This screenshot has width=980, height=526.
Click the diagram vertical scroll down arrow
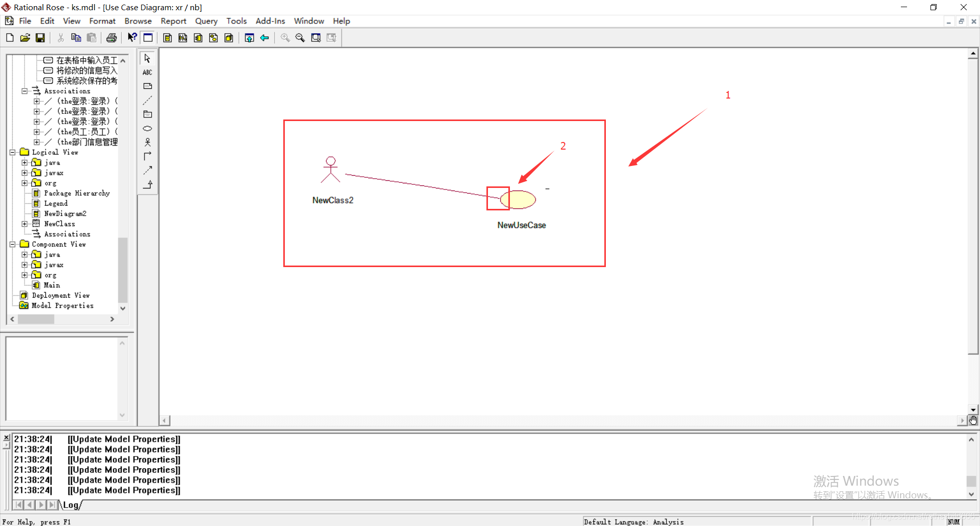click(x=973, y=410)
